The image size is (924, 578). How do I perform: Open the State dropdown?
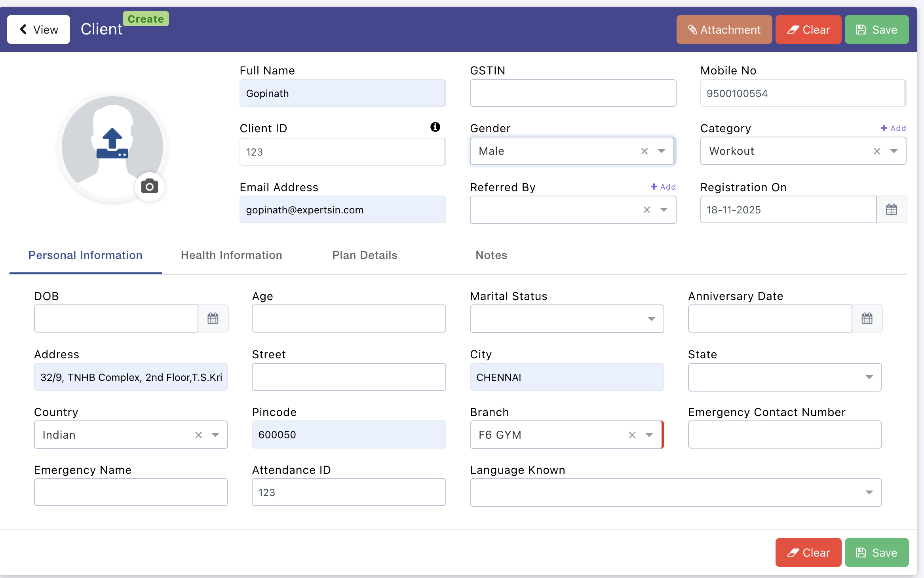point(869,377)
